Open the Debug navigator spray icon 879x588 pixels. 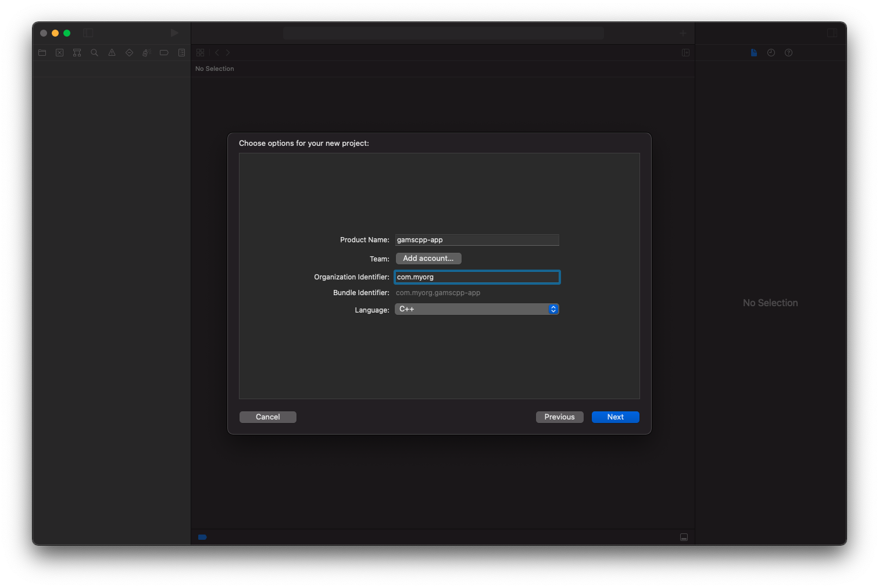click(x=146, y=53)
